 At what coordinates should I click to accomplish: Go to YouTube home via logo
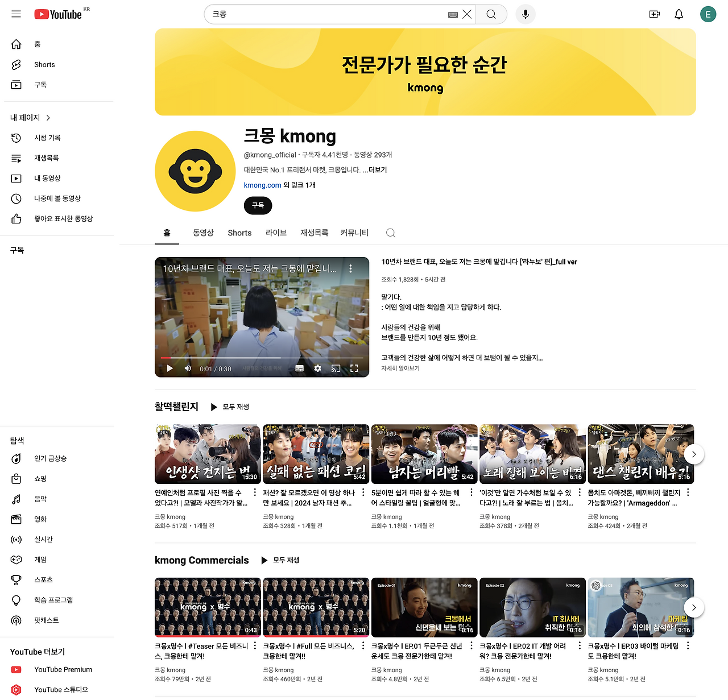(58, 14)
